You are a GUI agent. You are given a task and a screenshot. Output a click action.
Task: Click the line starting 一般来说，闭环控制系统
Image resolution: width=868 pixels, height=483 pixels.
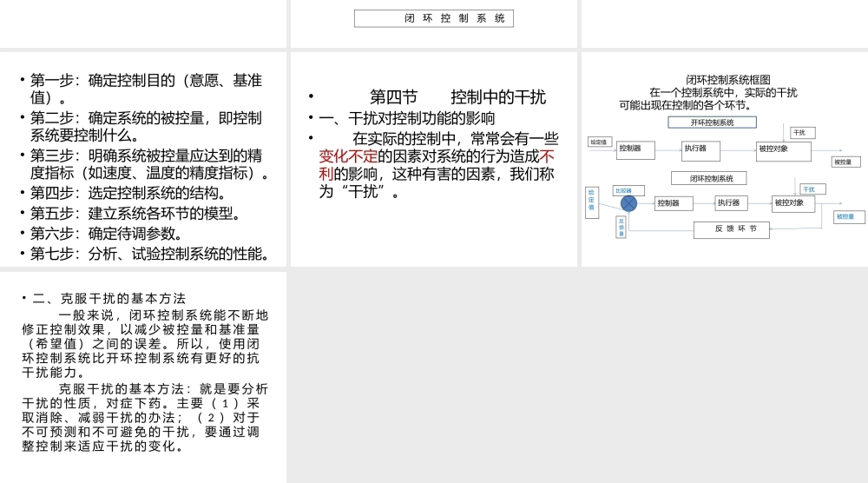163,315
